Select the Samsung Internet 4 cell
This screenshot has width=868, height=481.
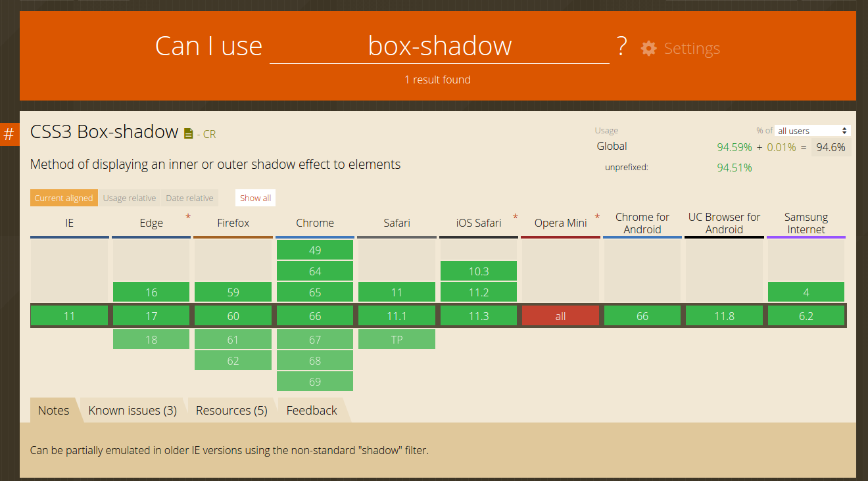pyautogui.click(x=806, y=292)
